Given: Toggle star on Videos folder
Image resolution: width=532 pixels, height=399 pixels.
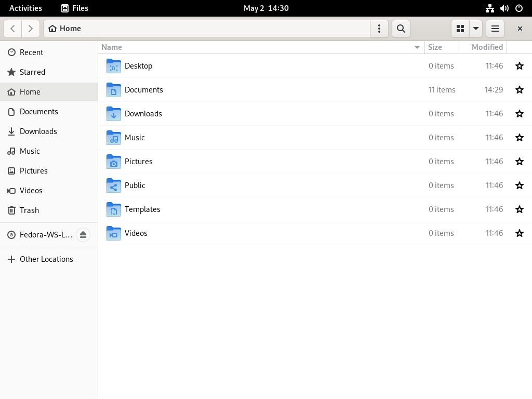Looking at the screenshot, I should point(519,233).
